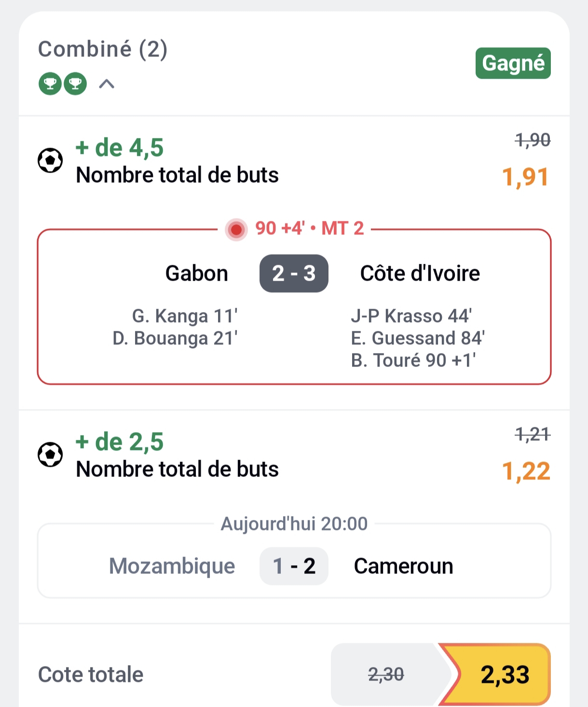Click the first green trophy icon
The width and height of the screenshot is (588, 707).
coord(50,83)
